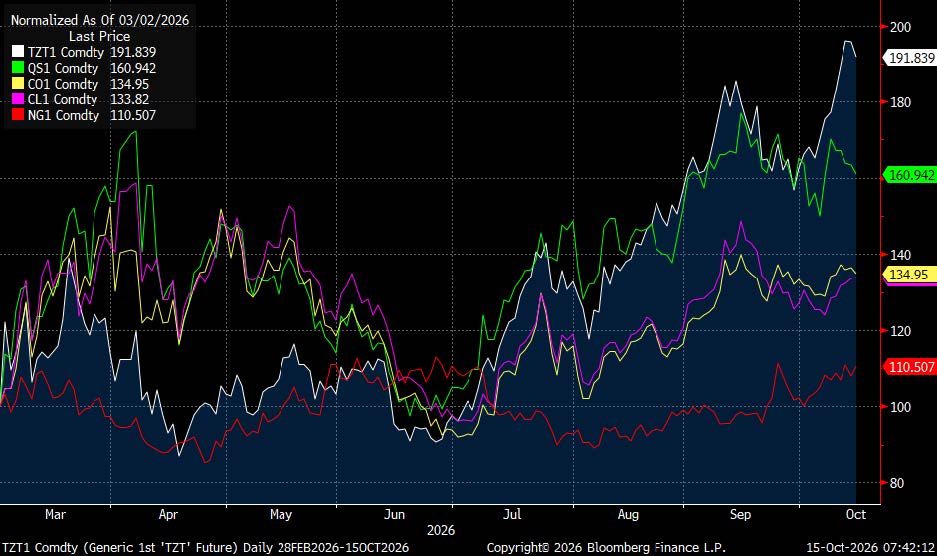Click the 100 label on the y-axis
The image size is (937, 556).
[901, 407]
